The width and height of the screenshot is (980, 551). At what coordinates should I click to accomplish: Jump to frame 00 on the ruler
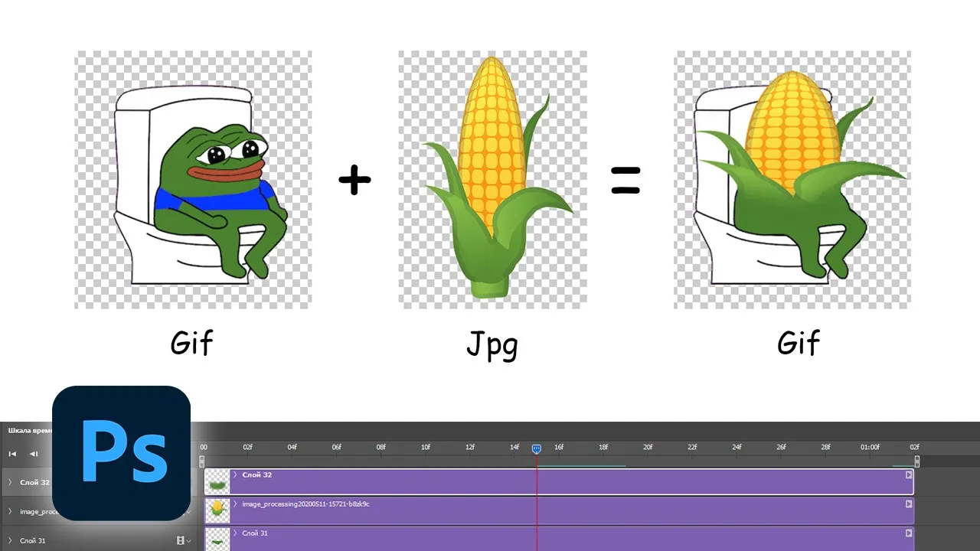[204, 447]
